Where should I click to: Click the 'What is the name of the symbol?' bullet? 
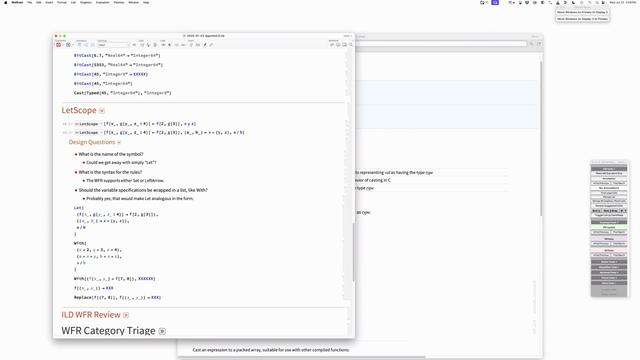tap(111, 154)
